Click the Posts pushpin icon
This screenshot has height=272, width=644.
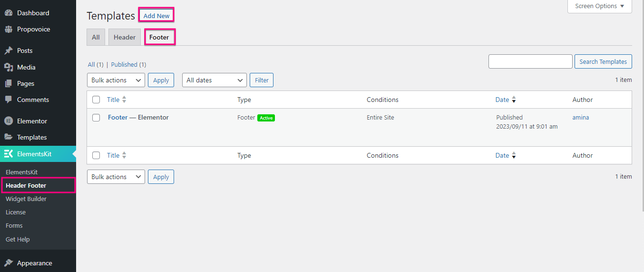coord(9,50)
